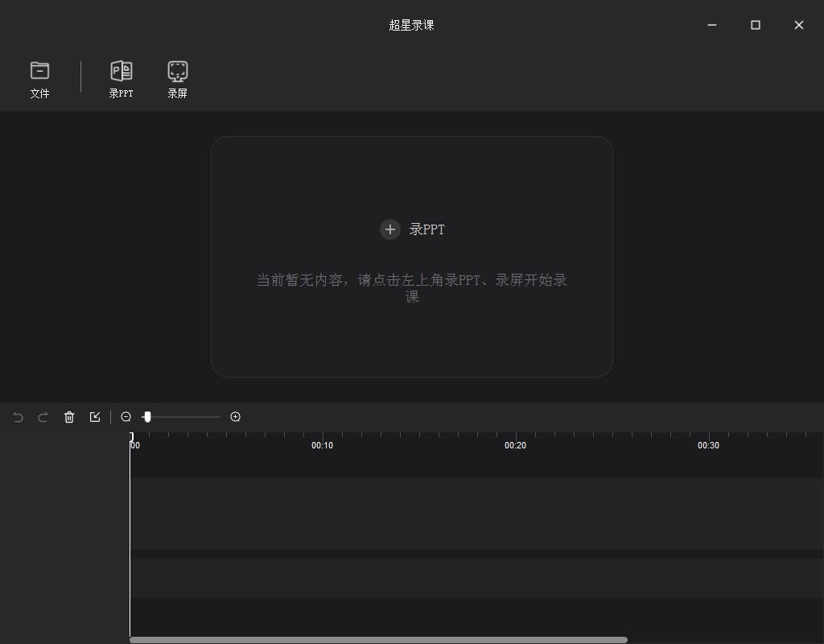The height and width of the screenshot is (644, 824).
Task: Minimize the 超星录课 window
Action: (x=711, y=25)
